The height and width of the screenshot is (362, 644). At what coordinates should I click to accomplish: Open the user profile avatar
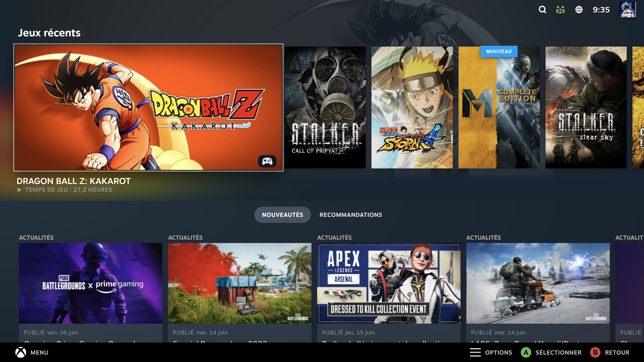pyautogui.click(x=628, y=10)
